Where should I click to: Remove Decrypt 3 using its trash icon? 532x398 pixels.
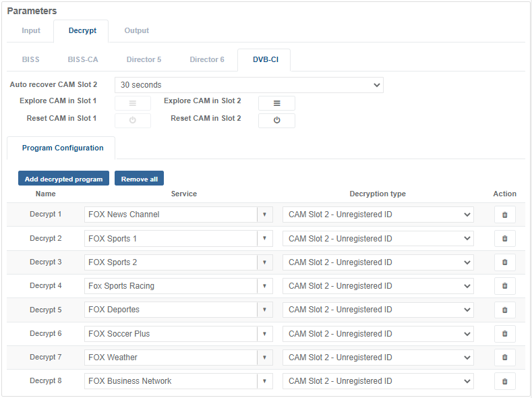tap(504, 262)
